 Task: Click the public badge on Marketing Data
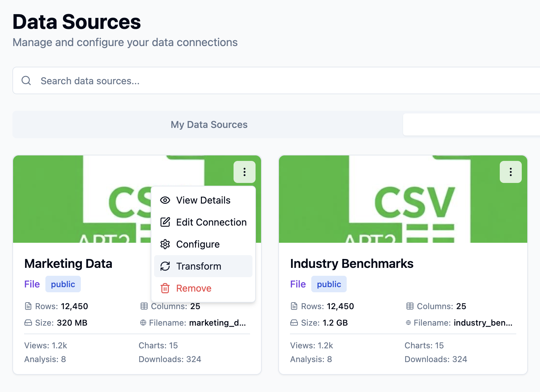click(63, 284)
